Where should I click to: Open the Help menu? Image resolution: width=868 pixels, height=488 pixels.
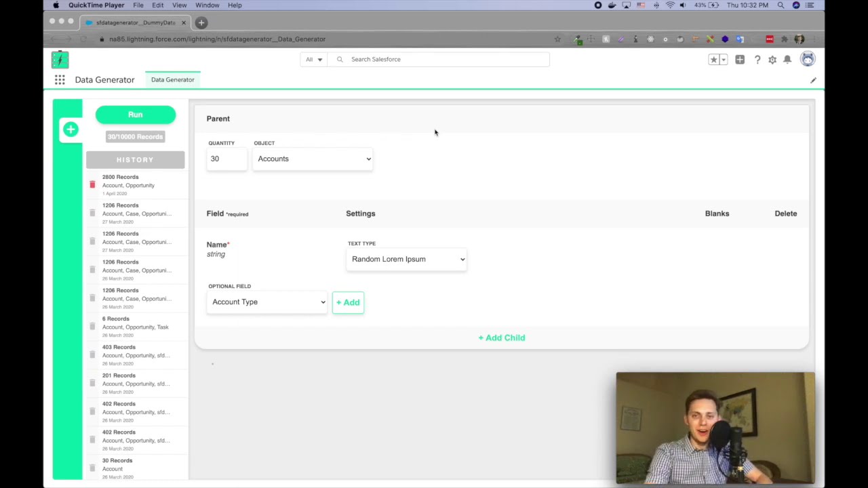[x=235, y=5]
